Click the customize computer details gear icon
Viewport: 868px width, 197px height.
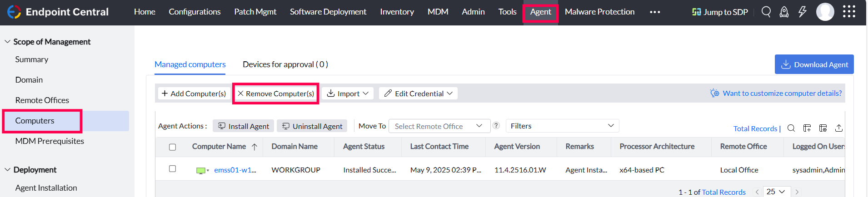click(715, 93)
